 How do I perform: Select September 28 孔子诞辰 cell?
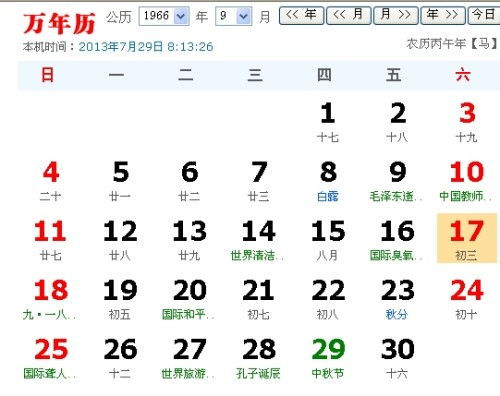point(259,358)
